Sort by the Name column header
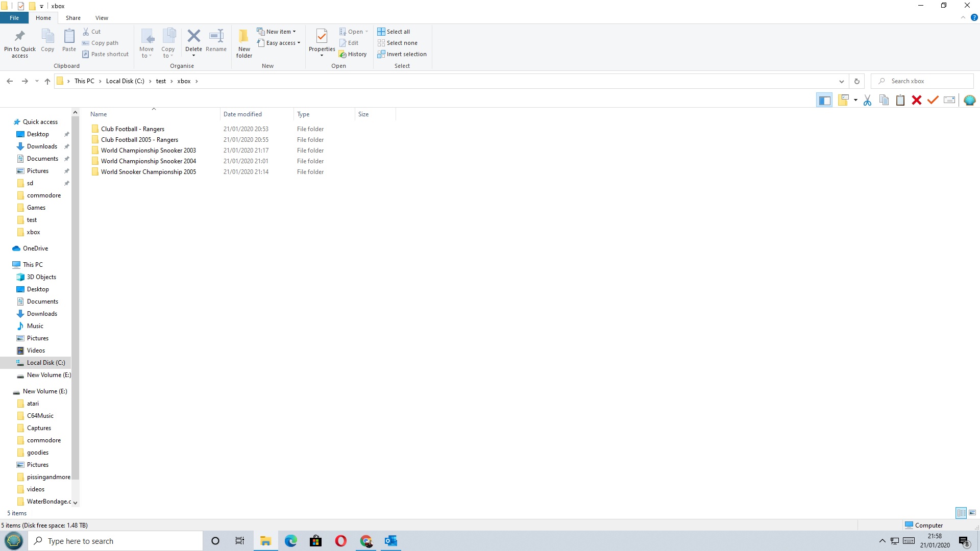The image size is (980, 551). 153,114
